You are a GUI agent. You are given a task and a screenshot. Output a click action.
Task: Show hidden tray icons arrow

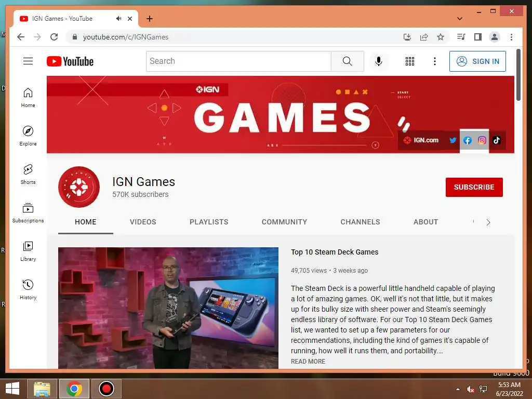(458, 389)
